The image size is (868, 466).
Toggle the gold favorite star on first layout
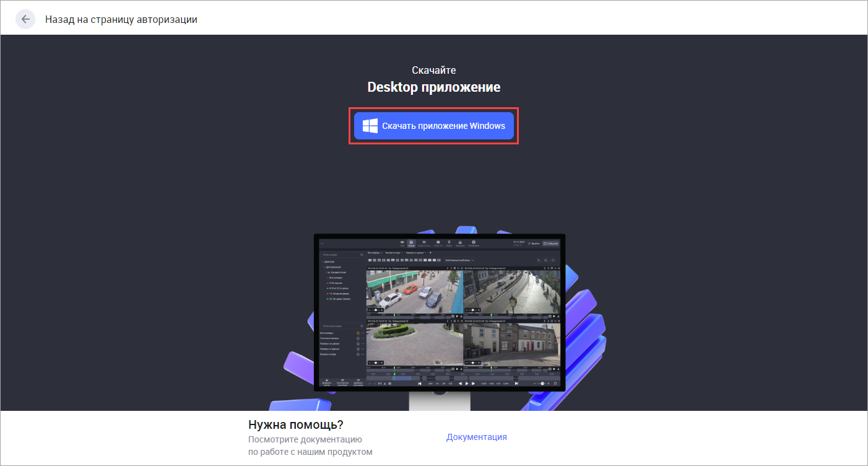tap(358, 333)
